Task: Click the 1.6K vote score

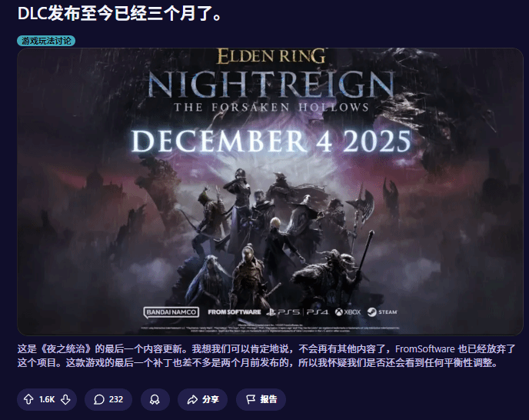Action: pos(47,399)
